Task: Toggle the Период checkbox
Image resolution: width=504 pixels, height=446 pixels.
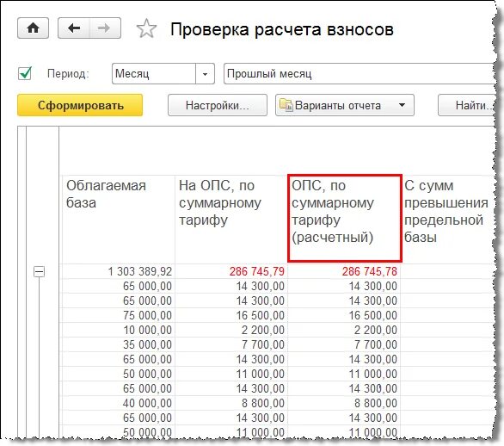Action: pyautogui.click(x=25, y=73)
